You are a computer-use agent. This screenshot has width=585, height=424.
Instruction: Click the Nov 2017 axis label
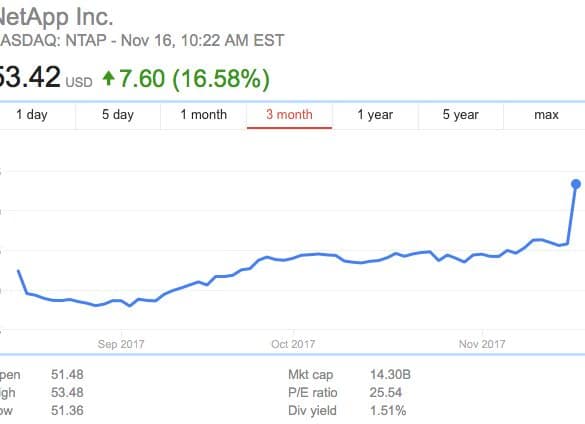click(x=482, y=344)
